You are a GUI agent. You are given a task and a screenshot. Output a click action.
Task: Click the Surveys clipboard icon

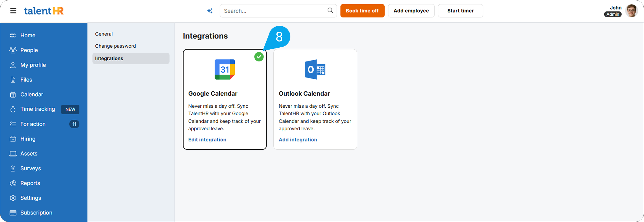[x=13, y=168]
